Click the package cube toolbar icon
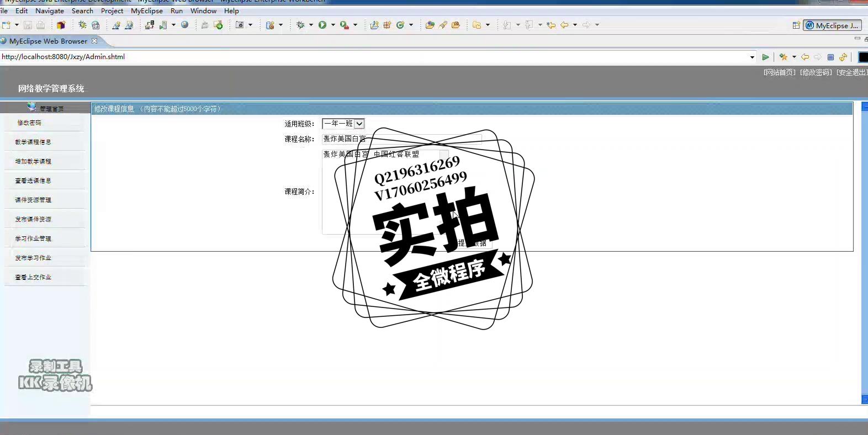The width and height of the screenshot is (868, 435). tap(61, 25)
